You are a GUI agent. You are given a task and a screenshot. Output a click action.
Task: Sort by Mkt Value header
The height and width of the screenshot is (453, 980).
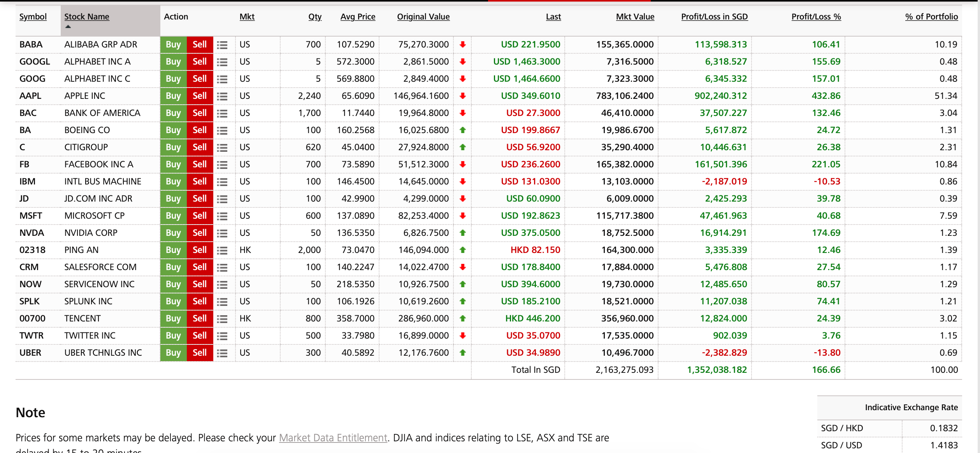635,17
